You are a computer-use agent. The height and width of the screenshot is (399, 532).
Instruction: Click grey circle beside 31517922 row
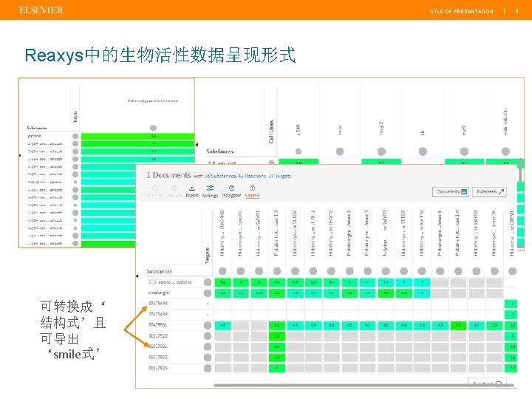click(x=208, y=358)
